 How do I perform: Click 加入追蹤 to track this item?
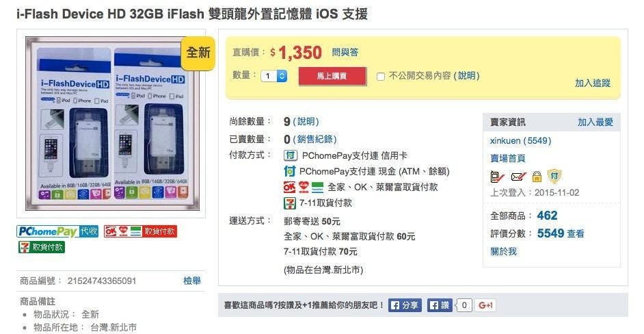[592, 83]
